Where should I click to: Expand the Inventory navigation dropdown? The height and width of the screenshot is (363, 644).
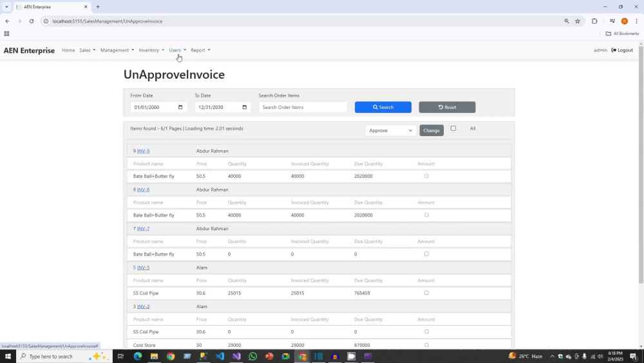point(151,50)
